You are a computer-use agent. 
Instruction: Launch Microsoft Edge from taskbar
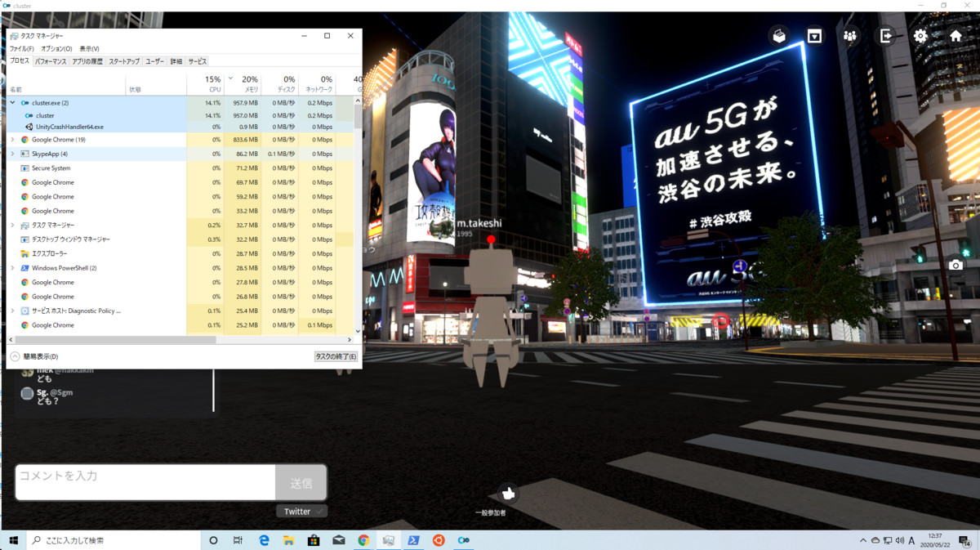[264, 540]
